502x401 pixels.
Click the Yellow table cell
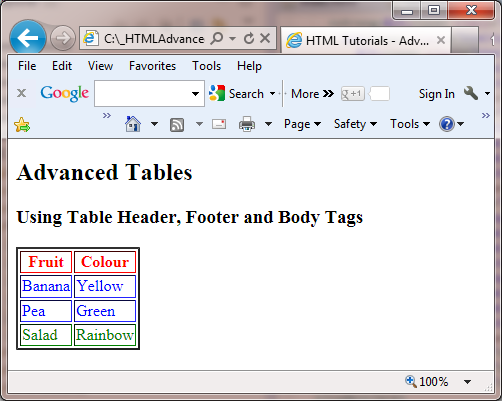pos(105,286)
